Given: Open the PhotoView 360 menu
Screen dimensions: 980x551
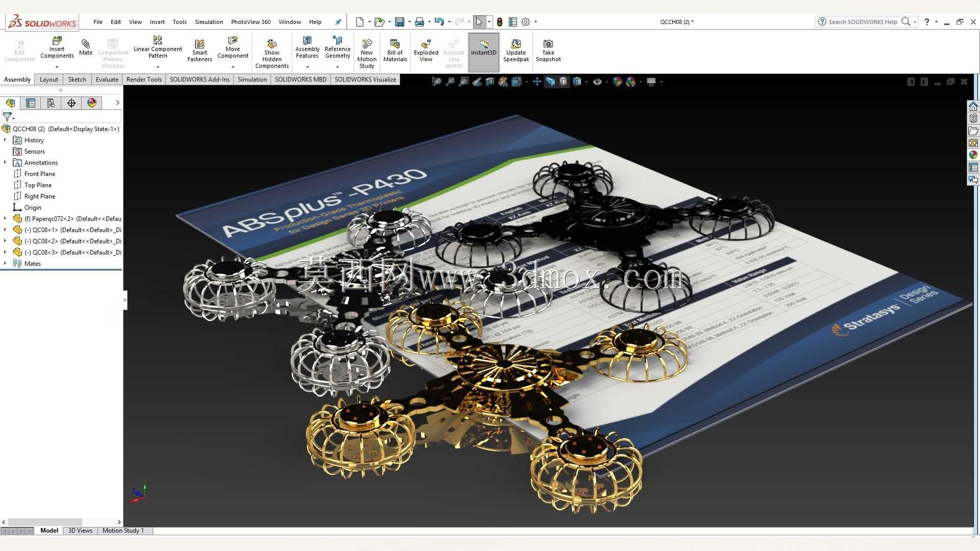Looking at the screenshot, I should tap(251, 22).
